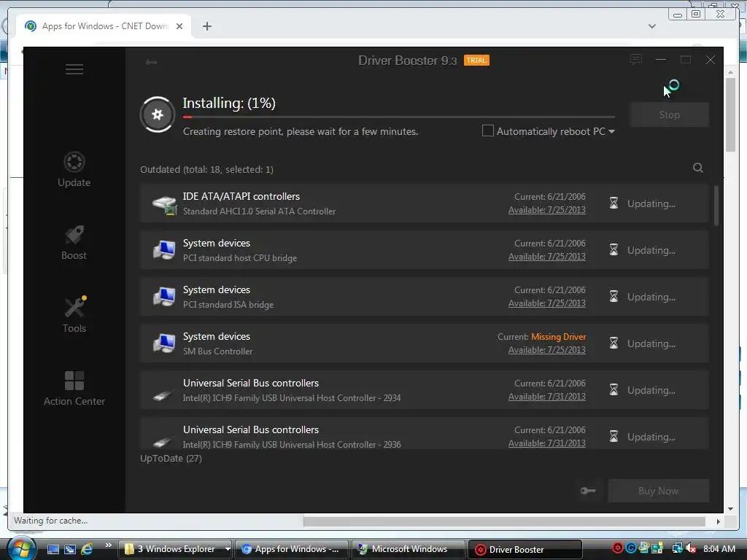Switch to Apps for Windows taskbar item

[x=291, y=549]
